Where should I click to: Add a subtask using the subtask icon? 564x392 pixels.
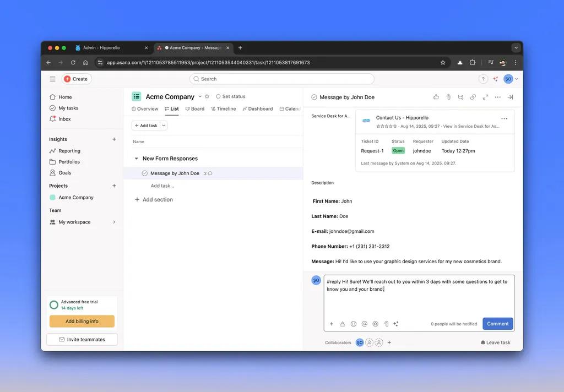(460, 97)
